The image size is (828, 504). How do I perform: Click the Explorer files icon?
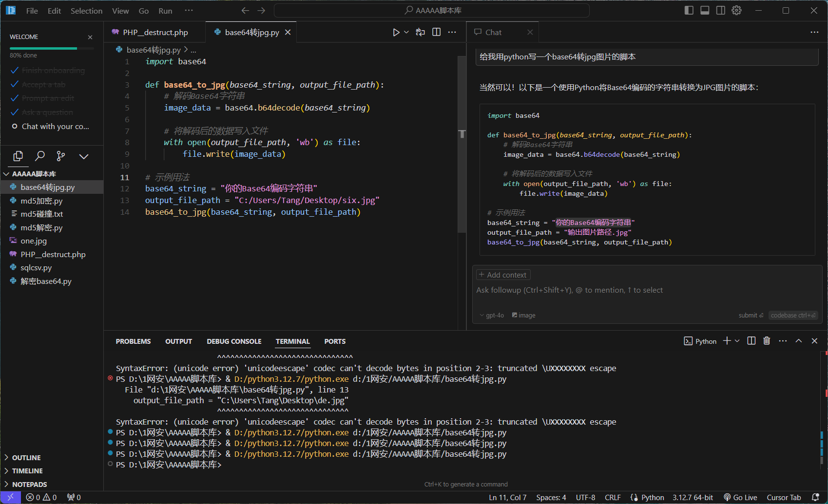(x=18, y=156)
